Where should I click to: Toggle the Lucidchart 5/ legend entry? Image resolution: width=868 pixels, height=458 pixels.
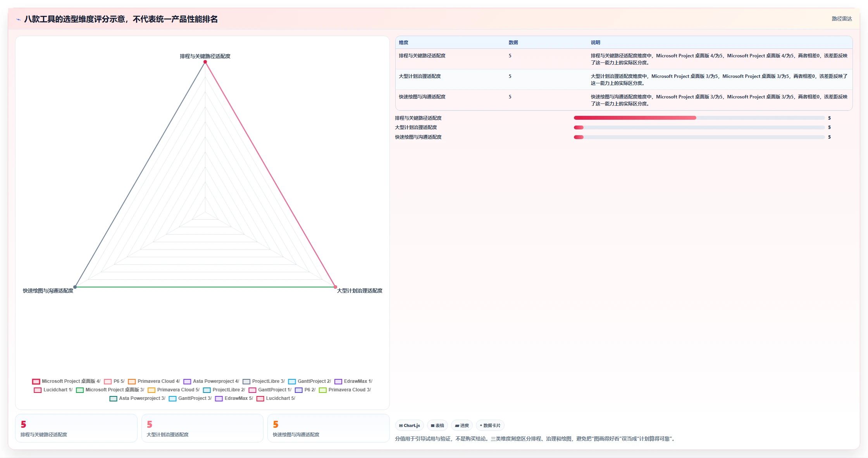point(276,398)
